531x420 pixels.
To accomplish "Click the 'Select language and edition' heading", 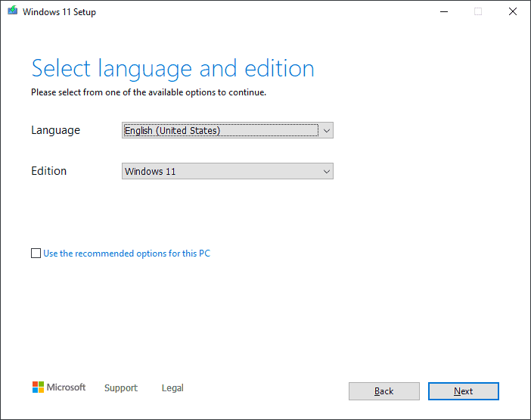I will click(x=172, y=69).
